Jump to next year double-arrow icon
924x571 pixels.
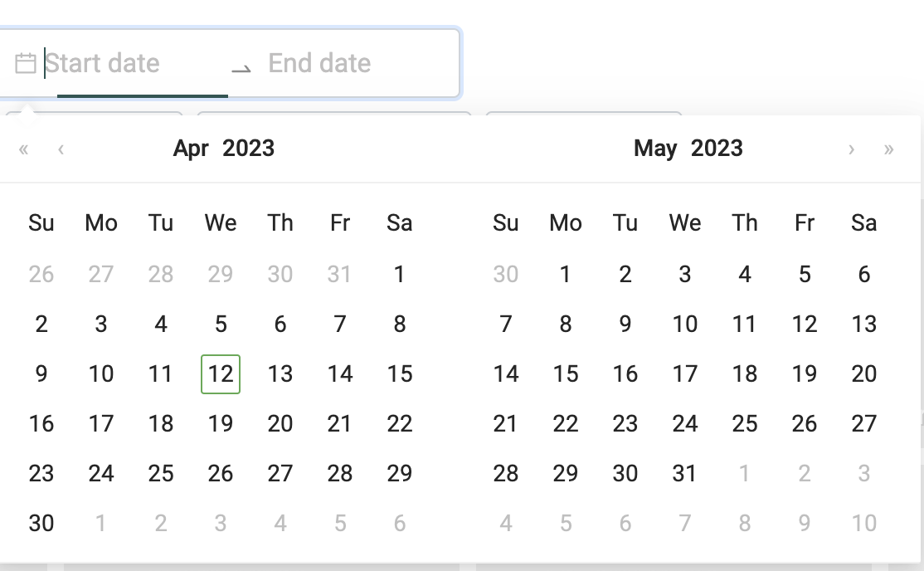[888, 149]
